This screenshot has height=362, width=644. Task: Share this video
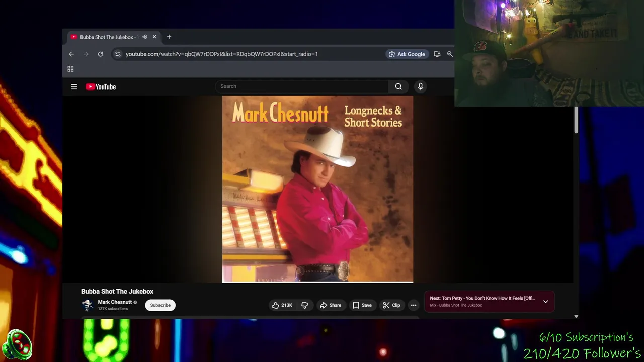click(x=331, y=305)
